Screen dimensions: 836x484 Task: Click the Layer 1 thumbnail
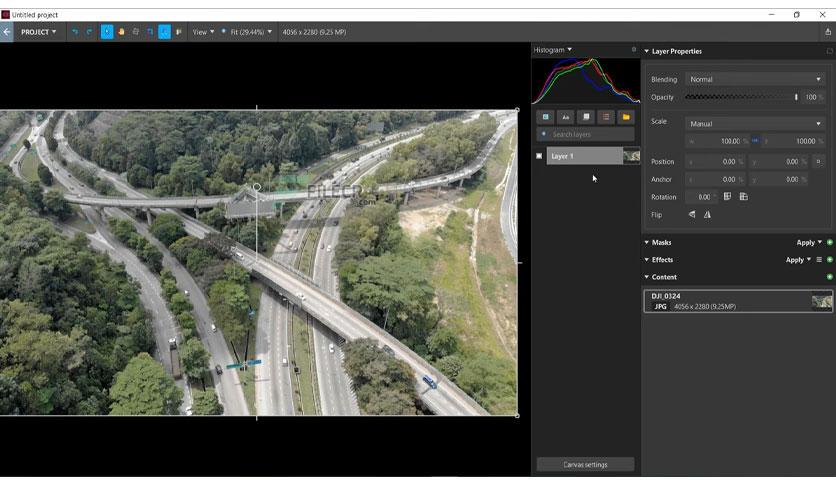tap(632, 156)
